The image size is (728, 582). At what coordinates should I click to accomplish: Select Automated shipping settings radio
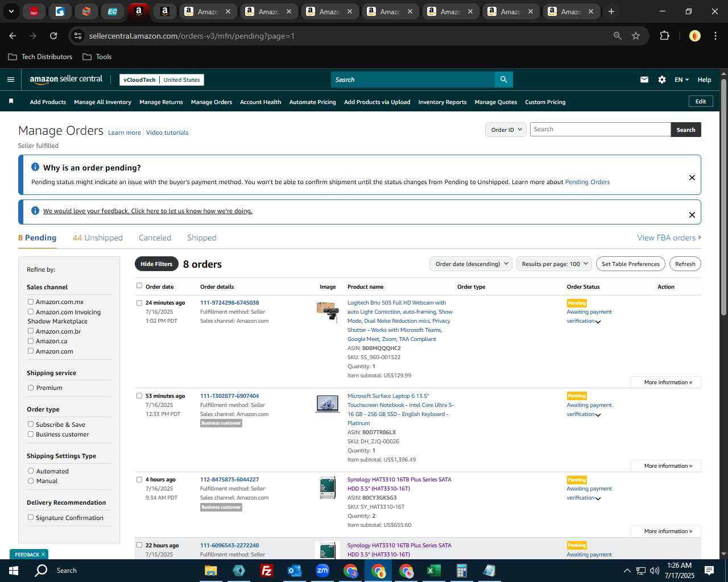click(31, 471)
